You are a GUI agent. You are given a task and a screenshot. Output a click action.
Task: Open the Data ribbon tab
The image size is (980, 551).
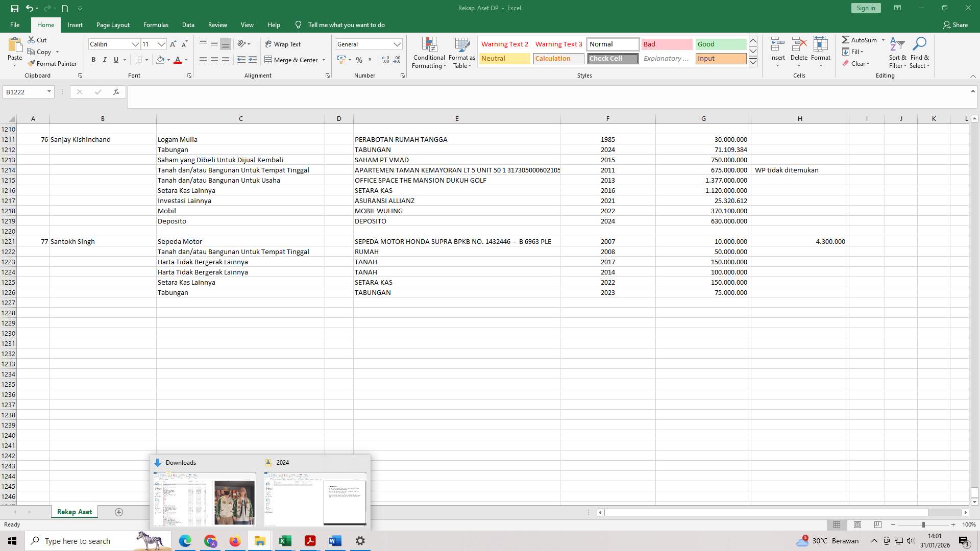[188, 24]
